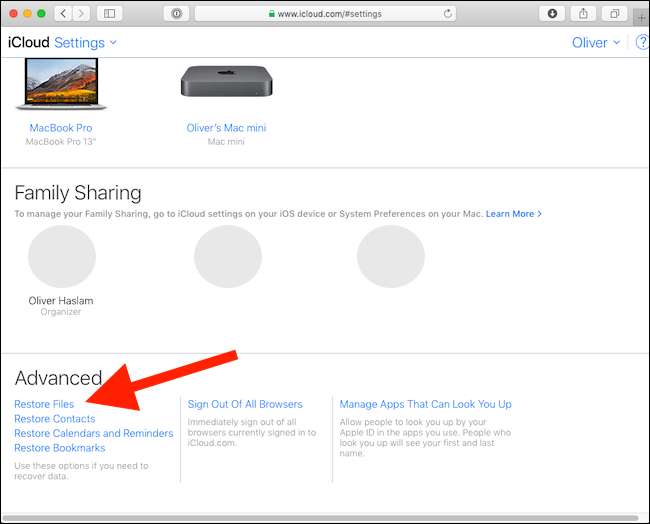This screenshot has width=650, height=524.
Task: Open the Safari downloads icon
Action: click(553, 14)
